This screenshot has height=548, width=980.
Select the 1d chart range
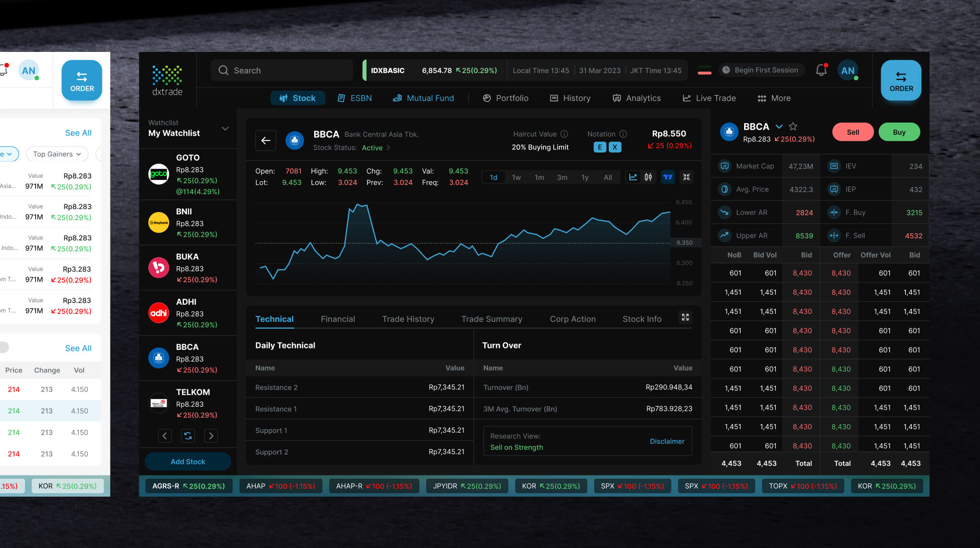[493, 177]
